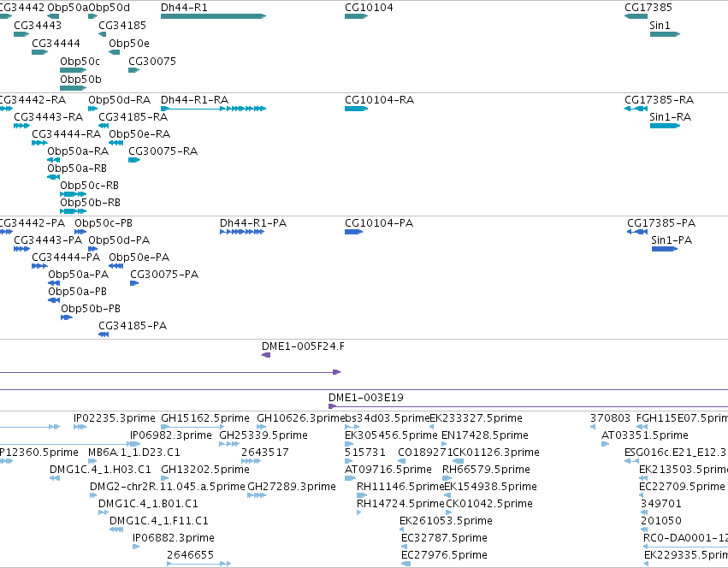Viewport: 728px width, 568px height.
Task: Select the DME1-005F24.F clone label
Action: (303, 347)
